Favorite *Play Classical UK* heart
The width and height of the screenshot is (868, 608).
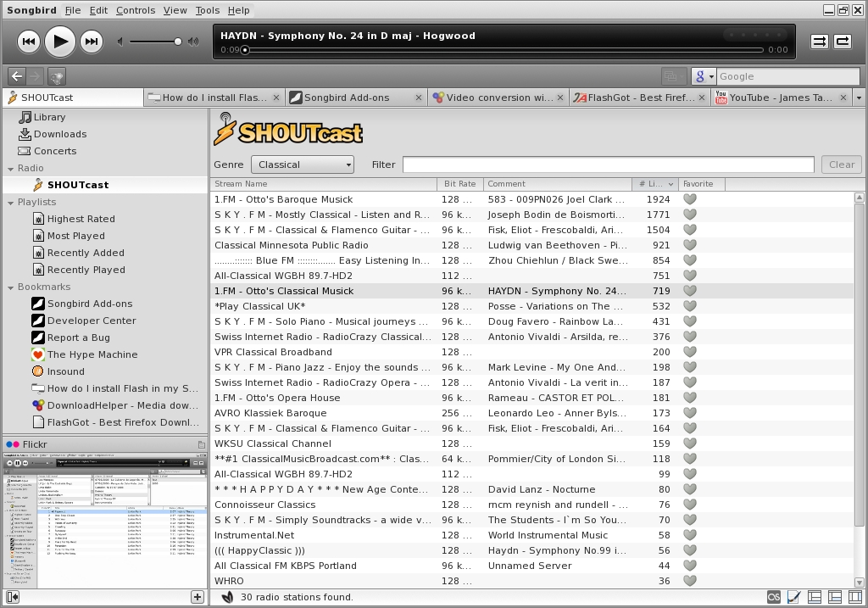tap(690, 306)
